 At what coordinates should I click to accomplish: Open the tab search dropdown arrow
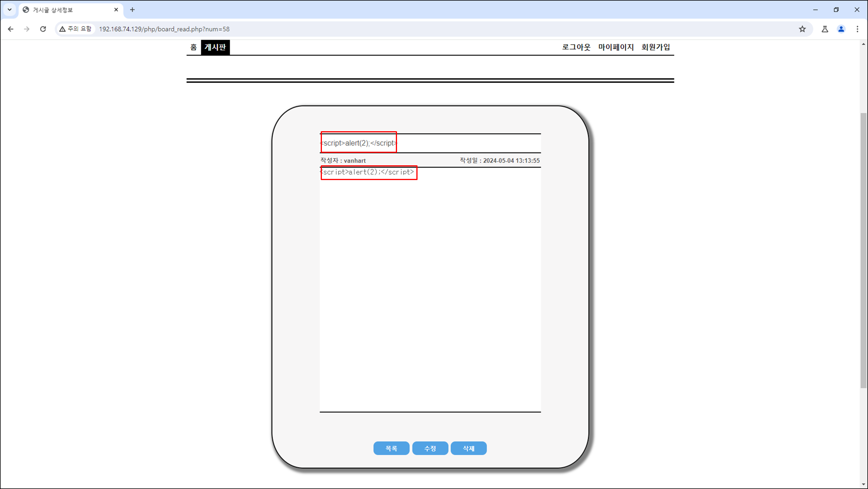[10, 10]
